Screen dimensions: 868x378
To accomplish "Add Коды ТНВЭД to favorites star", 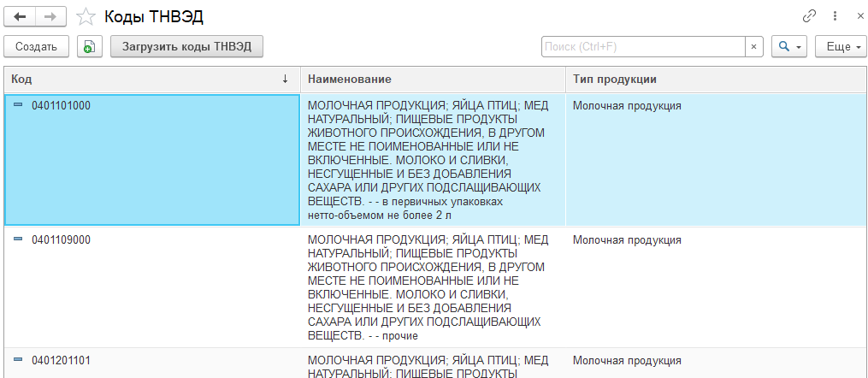I will pos(86,16).
